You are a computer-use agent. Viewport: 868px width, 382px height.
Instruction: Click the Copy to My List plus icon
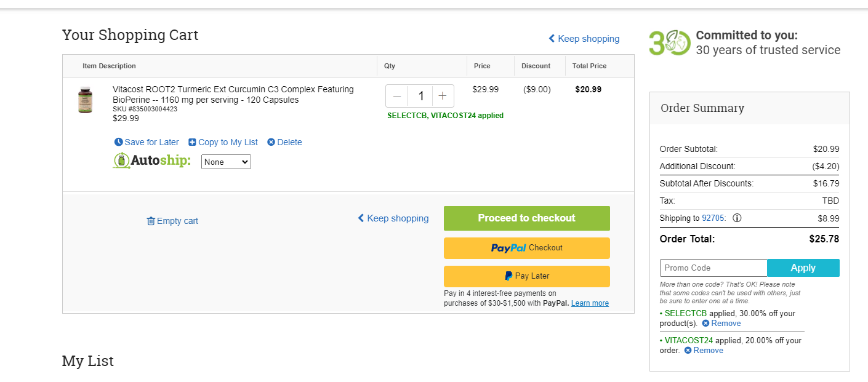(x=192, y=142)
